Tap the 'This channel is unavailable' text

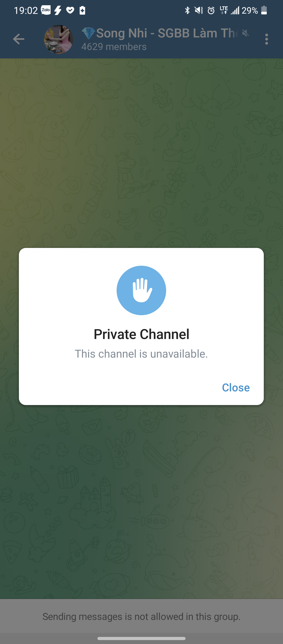click(141, 354)
